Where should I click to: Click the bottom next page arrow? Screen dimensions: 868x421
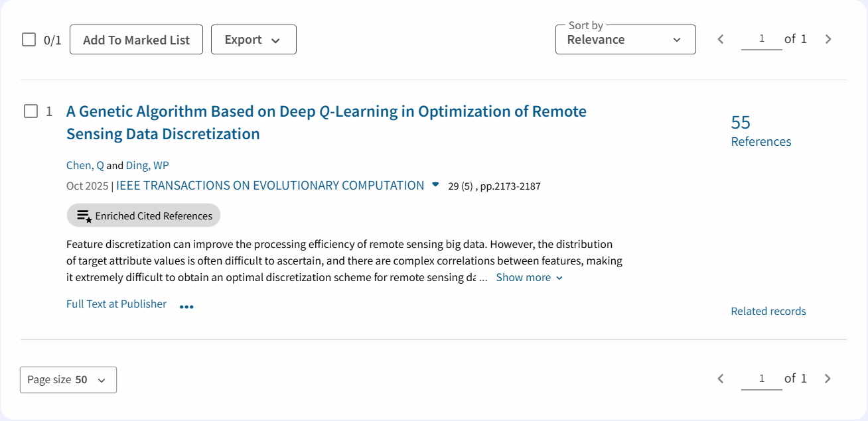click(828, 379)
